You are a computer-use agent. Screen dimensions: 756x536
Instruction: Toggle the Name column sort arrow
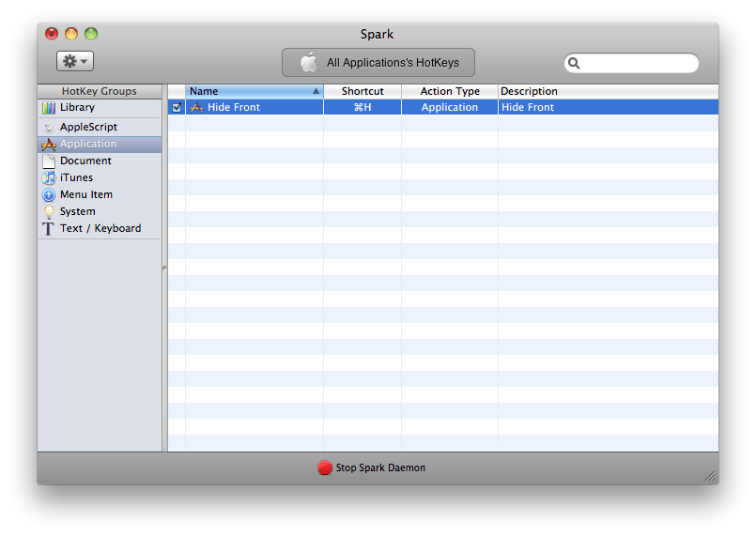(x=316, y=91)
